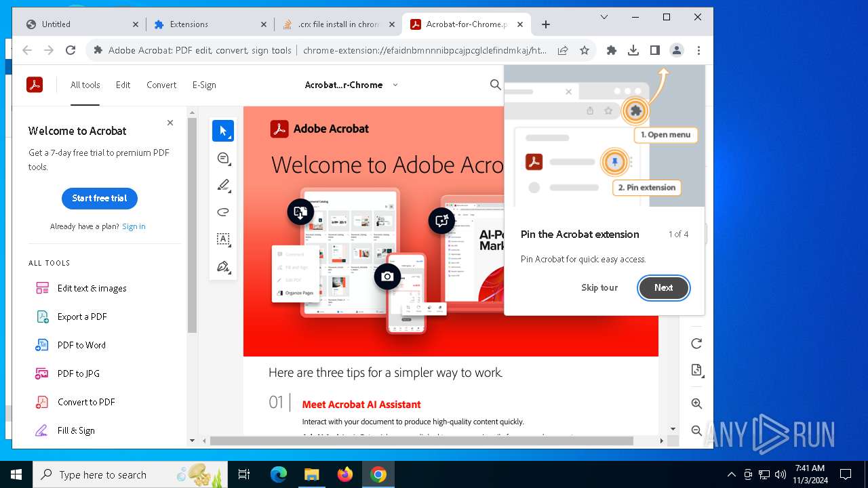Open a new Chrome tab
Viewport: 868px width, 488px height.
[x=546, y=24]
